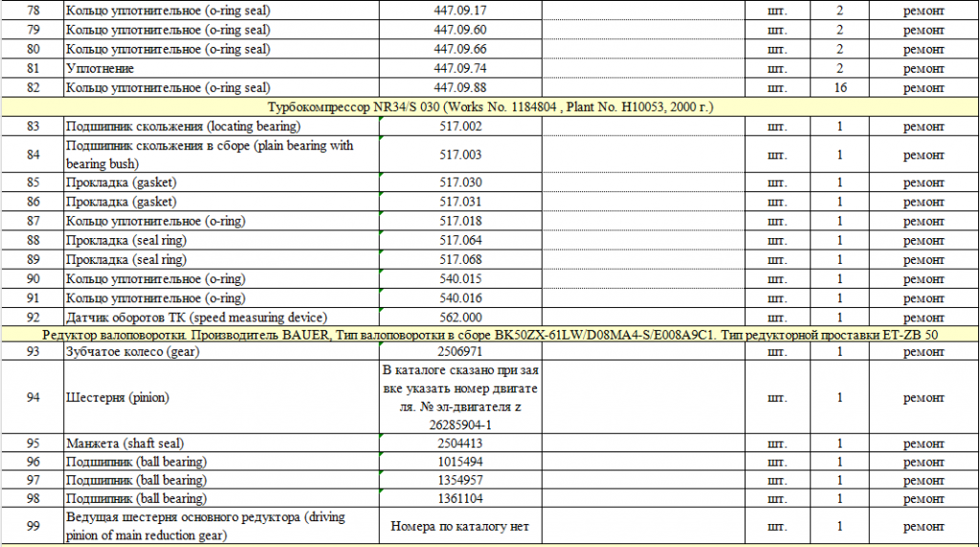Select the cell with number 2506971
This screenshot has width=980, height=547.
(x=460, y=352)
